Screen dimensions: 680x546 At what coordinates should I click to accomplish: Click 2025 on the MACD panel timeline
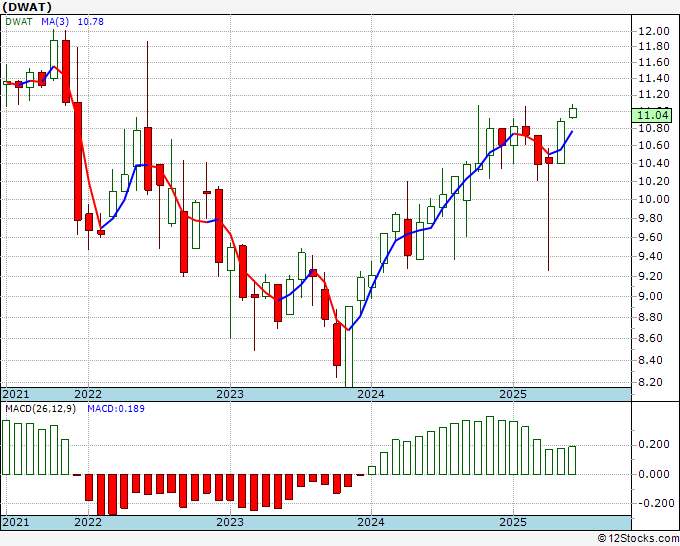pos(513,522)
